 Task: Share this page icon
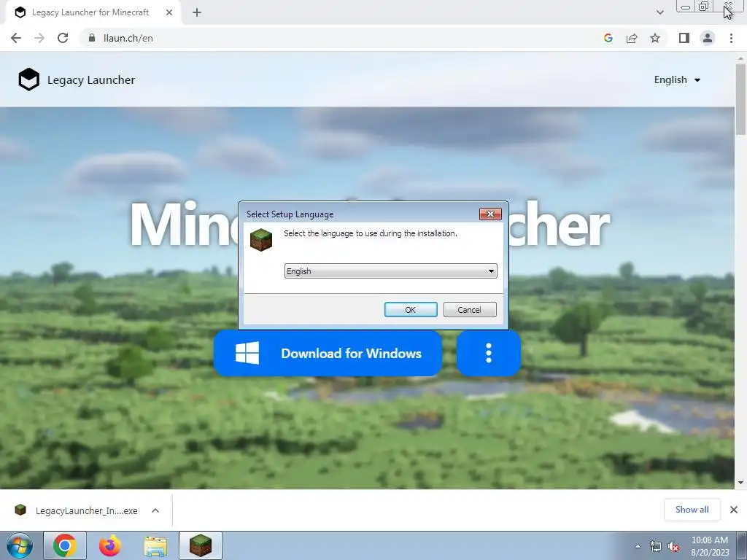[632, 38]
